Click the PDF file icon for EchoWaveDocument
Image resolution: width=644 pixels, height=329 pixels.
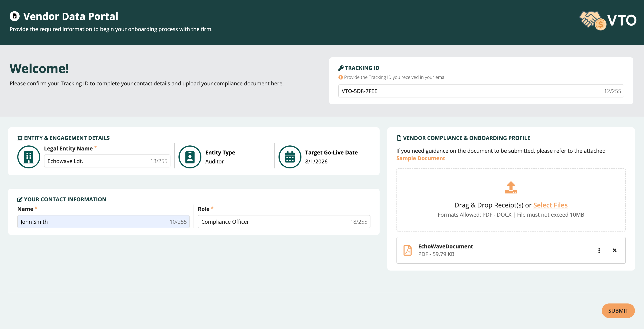coord(408,250)
